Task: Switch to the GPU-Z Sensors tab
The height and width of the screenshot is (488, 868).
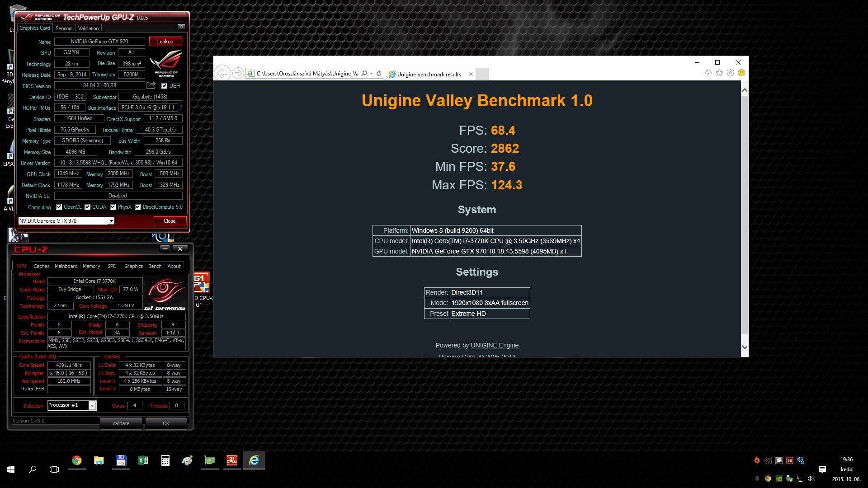Action: pyautogui.click(x=64, y=28)
